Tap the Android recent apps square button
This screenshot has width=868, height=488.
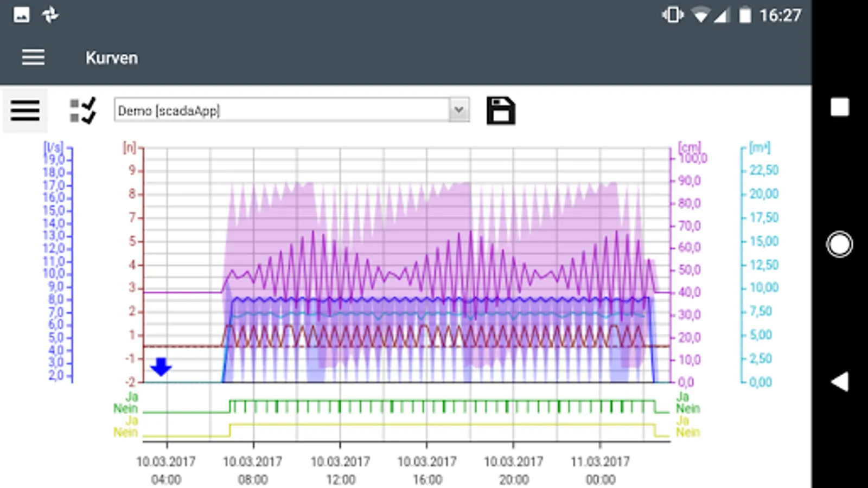[x=839, y=106]
